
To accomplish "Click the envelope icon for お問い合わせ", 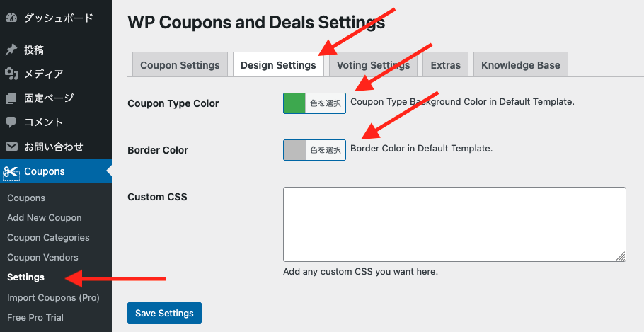I will (x=11, y=147).
